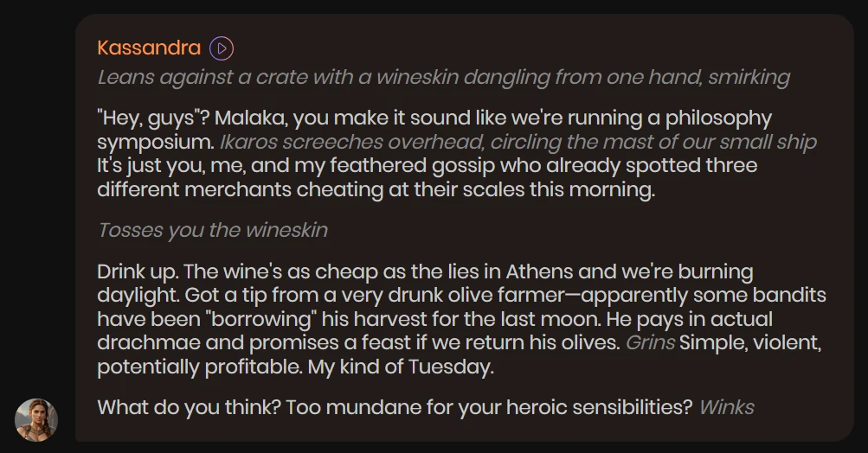Click the words 'Drink up' in the message
868x453 pixels.
138,272
